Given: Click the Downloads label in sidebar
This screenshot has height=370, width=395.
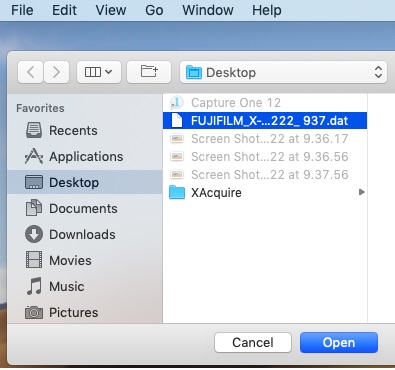Looking at the screenshot, I should pos(82,235).
